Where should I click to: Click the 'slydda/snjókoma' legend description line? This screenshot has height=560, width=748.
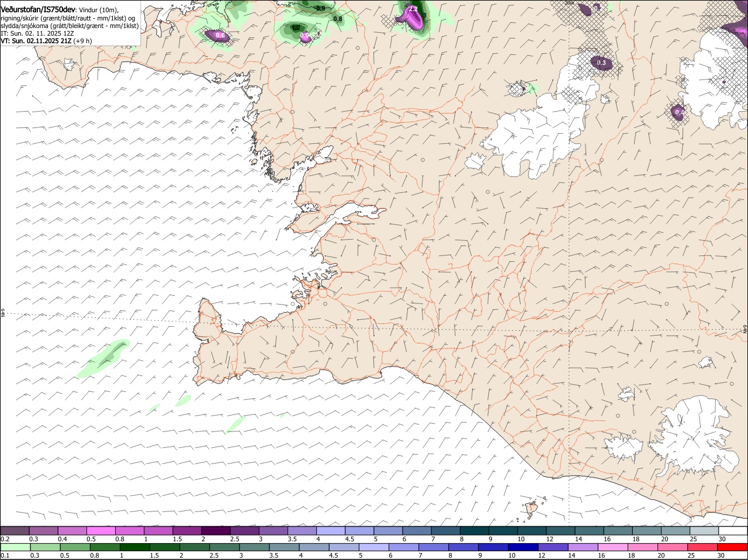(x=70, y=26)
